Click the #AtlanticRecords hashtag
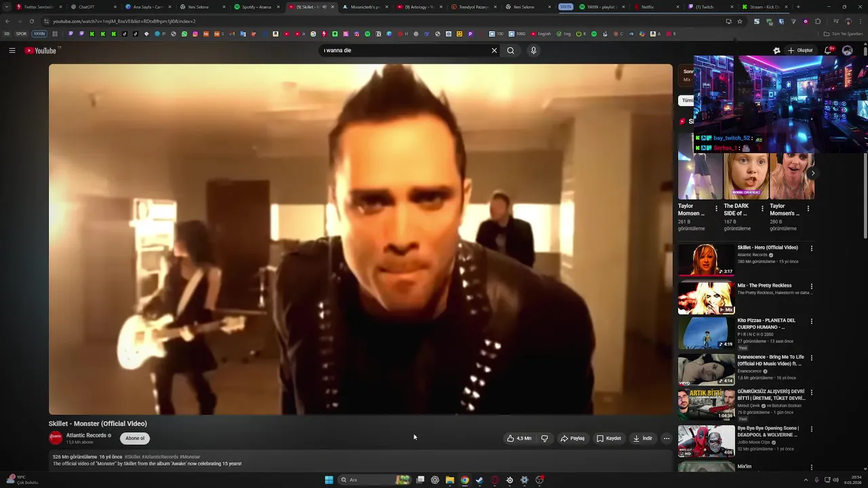This screenshot has width=868, height=488. tap(159, 457)
